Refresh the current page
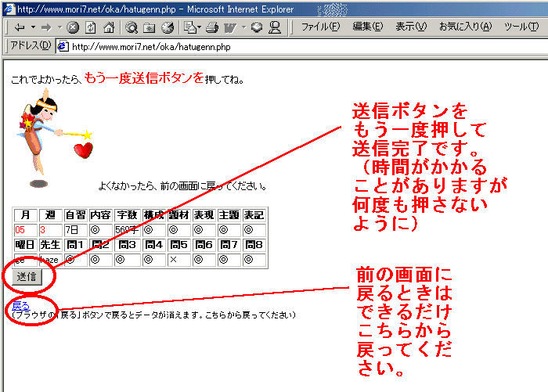 [91, 27]
